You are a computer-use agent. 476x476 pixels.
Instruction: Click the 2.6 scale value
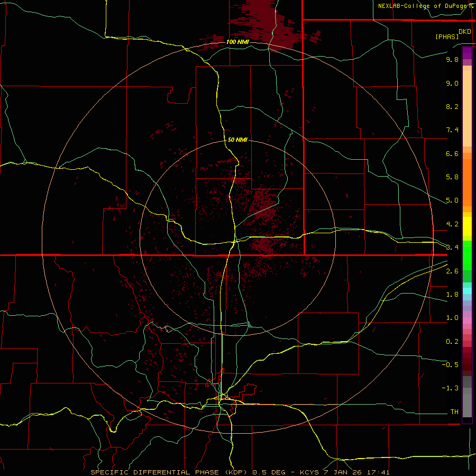pos(452,271)
